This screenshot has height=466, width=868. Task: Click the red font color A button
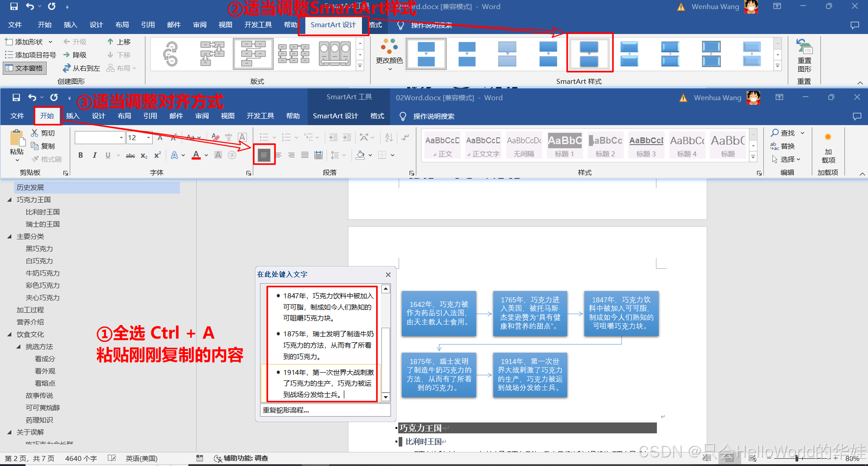196,155
